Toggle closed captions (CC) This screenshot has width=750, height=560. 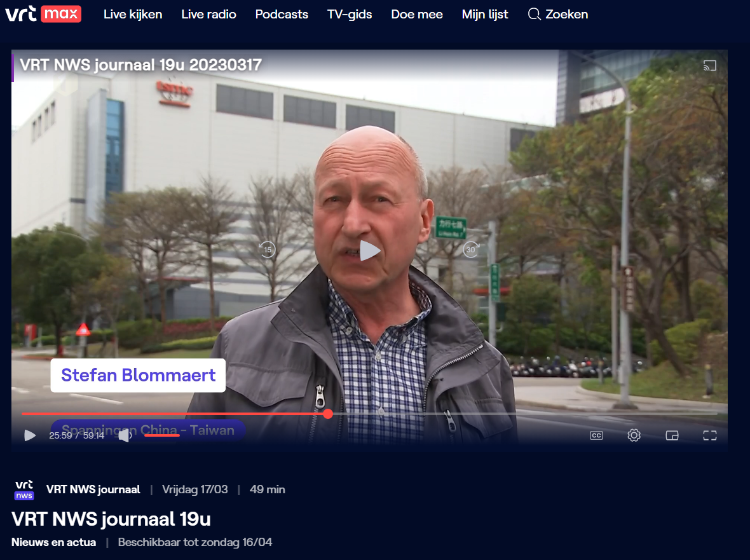pyautogui.click(x=596, y=435)
